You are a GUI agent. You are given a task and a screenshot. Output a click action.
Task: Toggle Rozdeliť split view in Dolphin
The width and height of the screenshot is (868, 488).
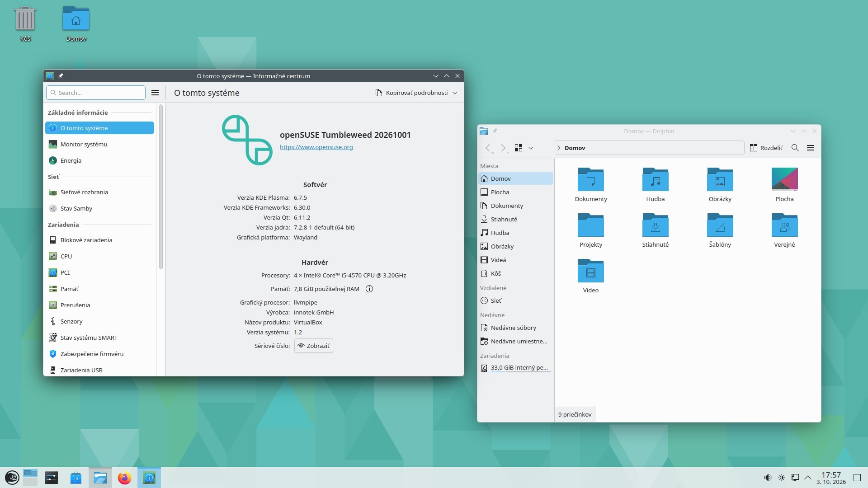766,148
